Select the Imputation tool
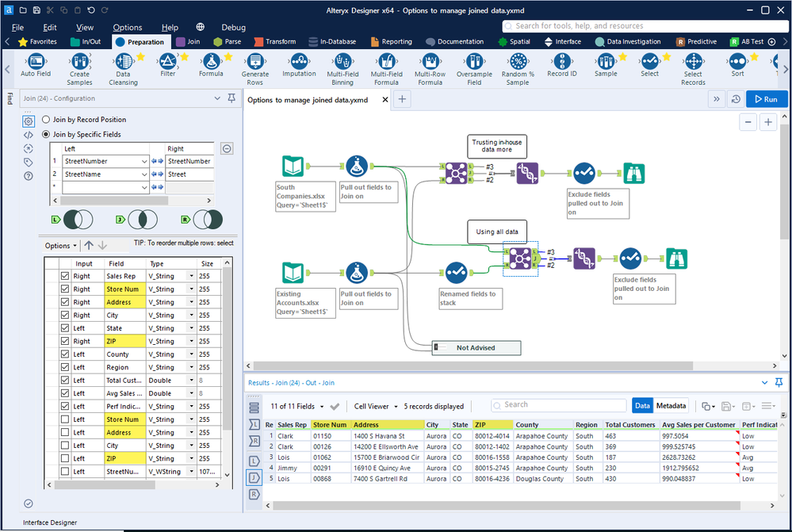 coord(299,66)
